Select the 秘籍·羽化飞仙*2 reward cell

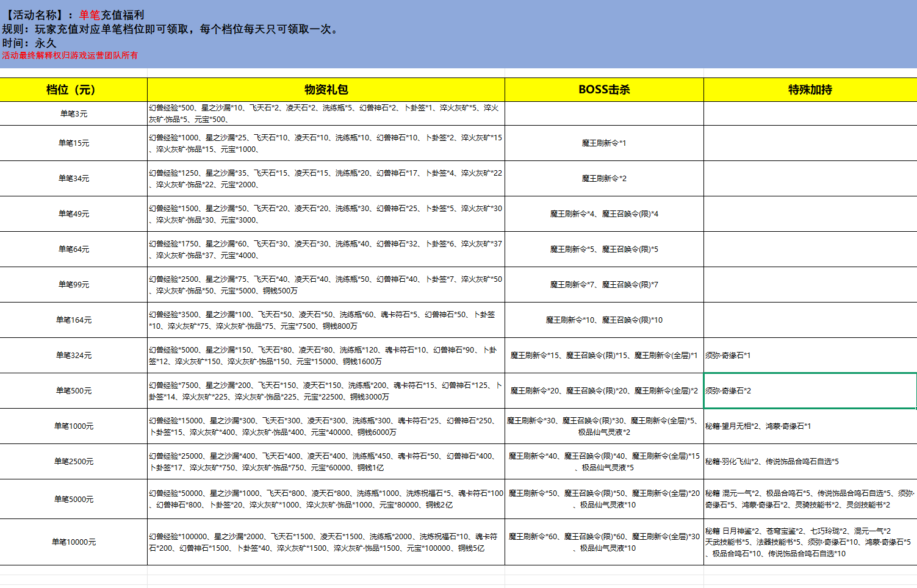tap(810, 461)
